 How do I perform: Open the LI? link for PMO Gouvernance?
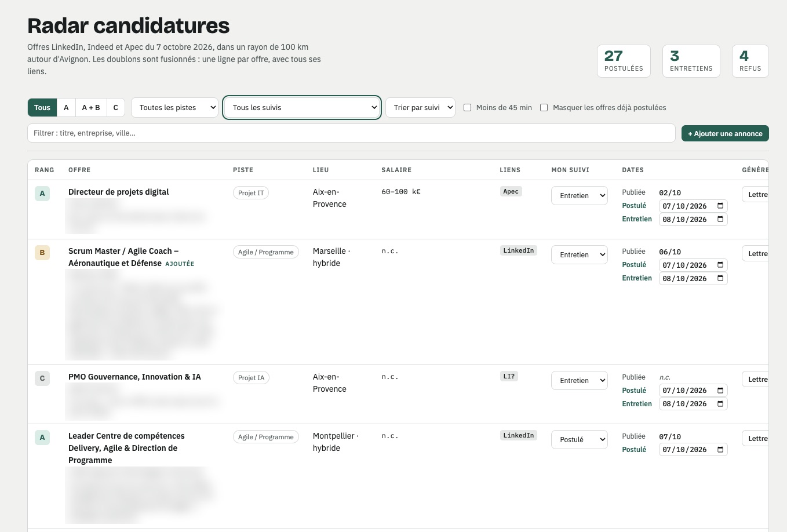tap(509, 377)
